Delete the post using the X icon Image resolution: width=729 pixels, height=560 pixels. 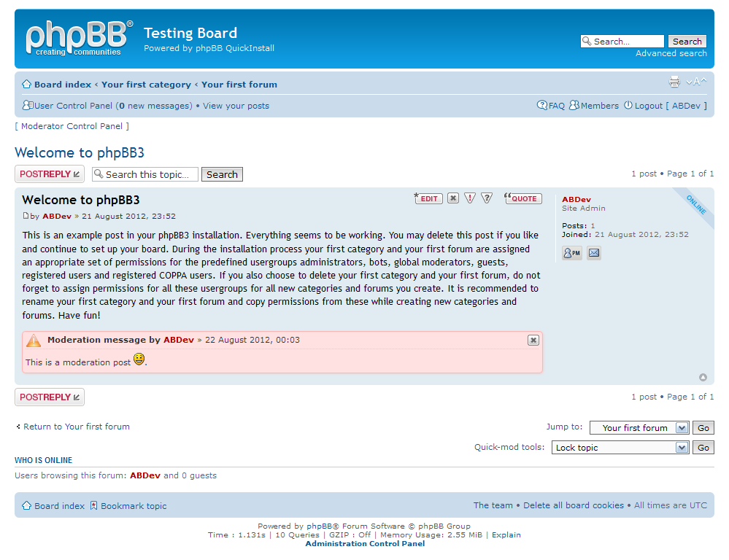tap(453, 198)
